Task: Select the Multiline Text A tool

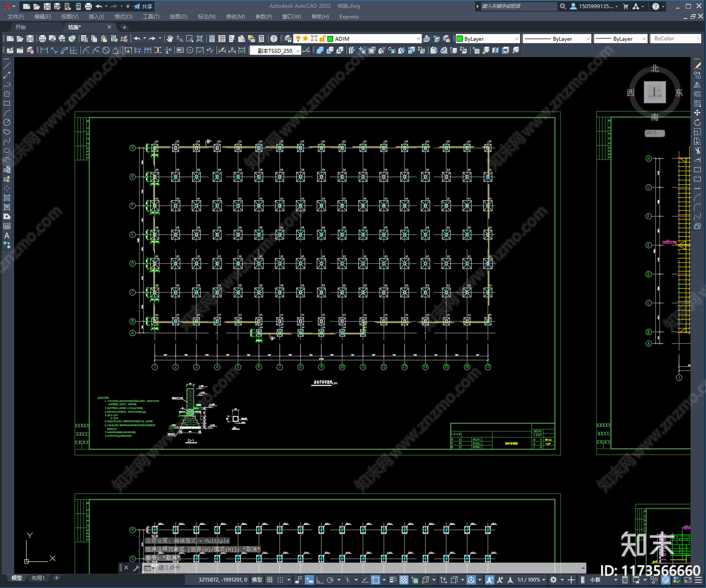Action: (x=7, y=236)
